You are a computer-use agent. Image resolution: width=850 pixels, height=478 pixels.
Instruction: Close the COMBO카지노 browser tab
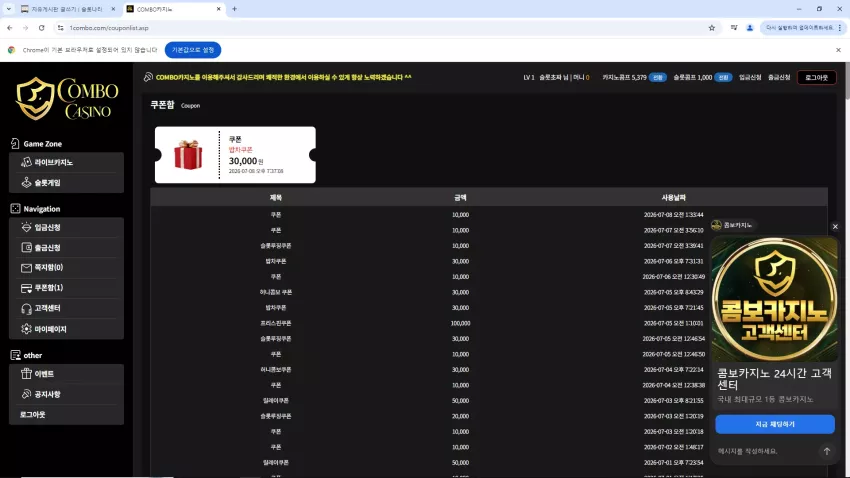tap(218, 9)
